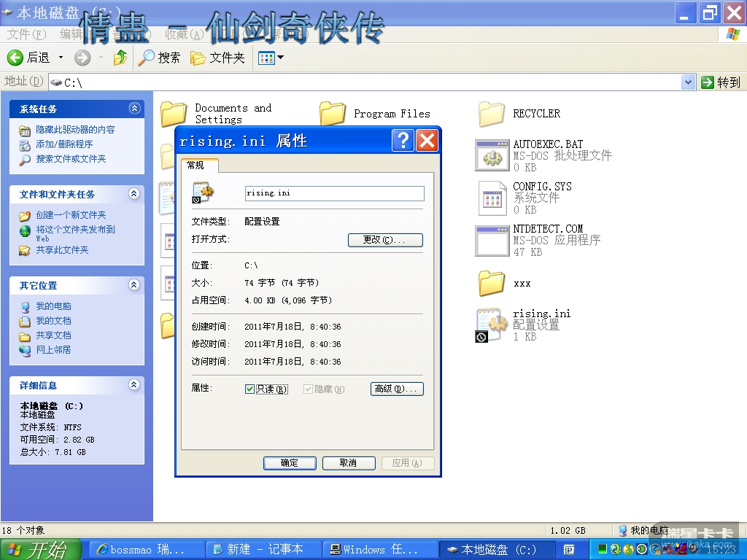Select the AUTOEXEC.BAT file icon
Image resolution: width=747 pixels, height=560 pixels.
pyautogui.click(x=492, y=155)
